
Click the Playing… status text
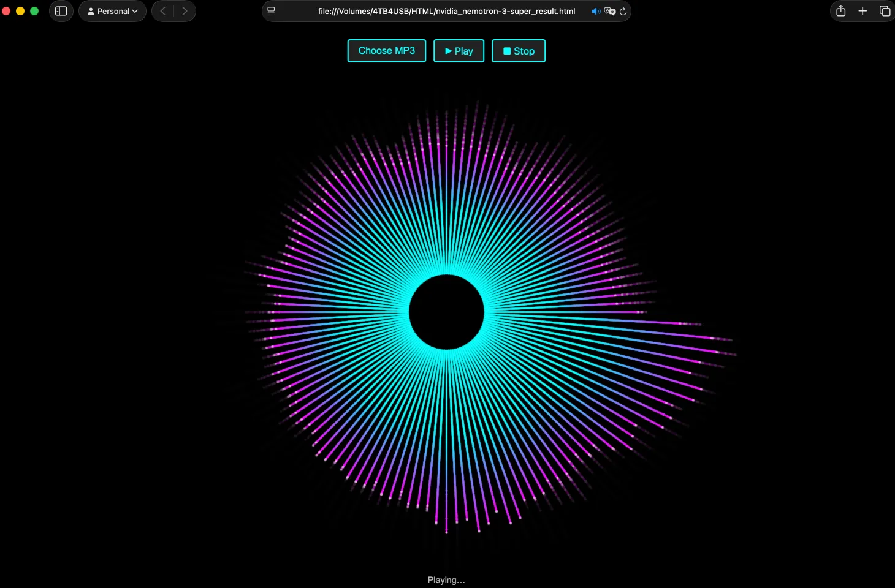(x=446, y=580)
